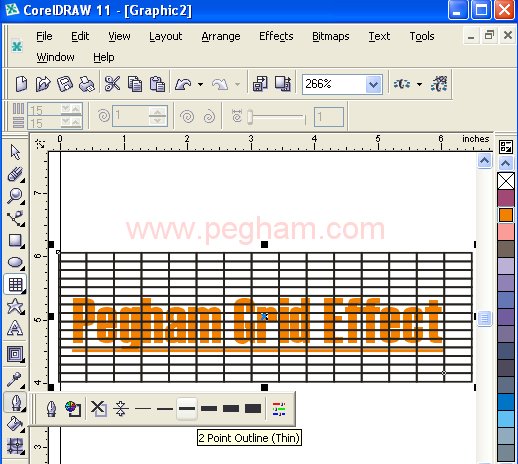Pick the light pink palette swatch

tap(506, 232)
